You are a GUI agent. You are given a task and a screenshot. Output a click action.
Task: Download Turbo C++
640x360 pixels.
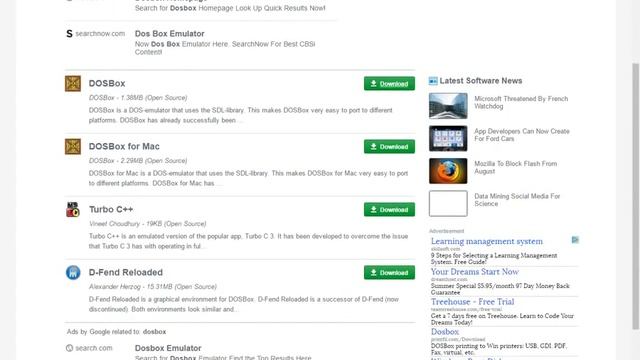[389, 209]
